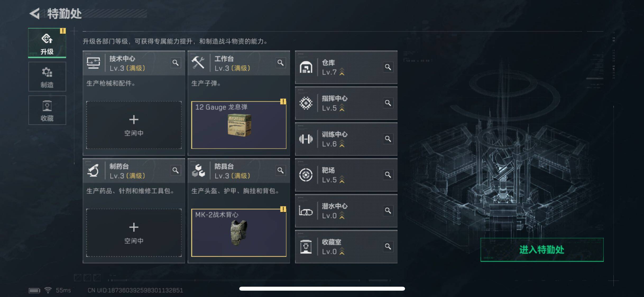This screenshot has height=297, width=644.
Task: Inspect 工作台 details via magnifier icon
Action: [280, 63]
